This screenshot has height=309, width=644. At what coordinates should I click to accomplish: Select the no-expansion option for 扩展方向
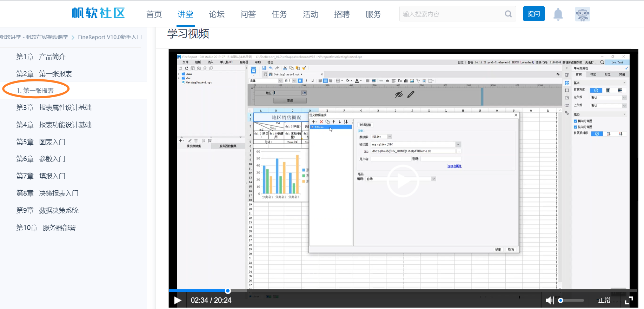596,90
